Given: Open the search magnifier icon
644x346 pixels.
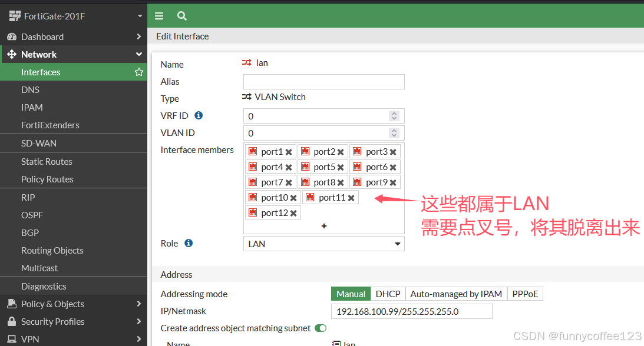Looking at the screenshot, I should pyautogui.click(x=182, y=16).
